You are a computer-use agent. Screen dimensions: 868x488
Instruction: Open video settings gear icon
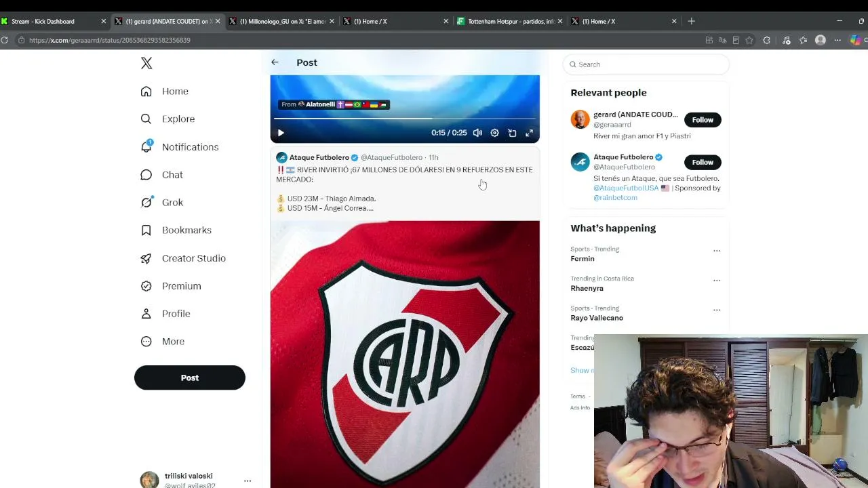coord(495,133)
